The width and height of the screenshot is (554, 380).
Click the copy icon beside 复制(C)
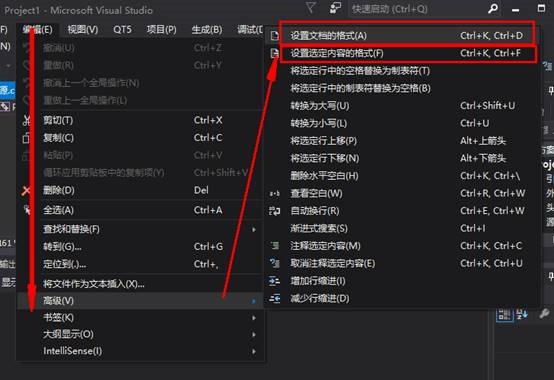[x=26, y=138]
